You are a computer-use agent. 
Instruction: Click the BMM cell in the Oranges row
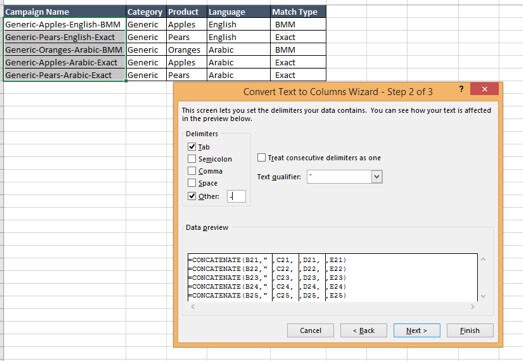pyautogui.click(x=298, y=50)
